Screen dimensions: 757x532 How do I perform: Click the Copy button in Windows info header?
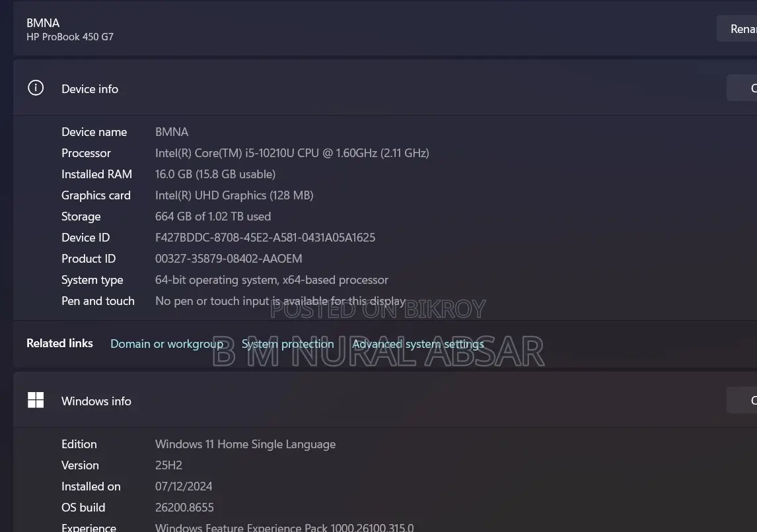click(742, 400)
